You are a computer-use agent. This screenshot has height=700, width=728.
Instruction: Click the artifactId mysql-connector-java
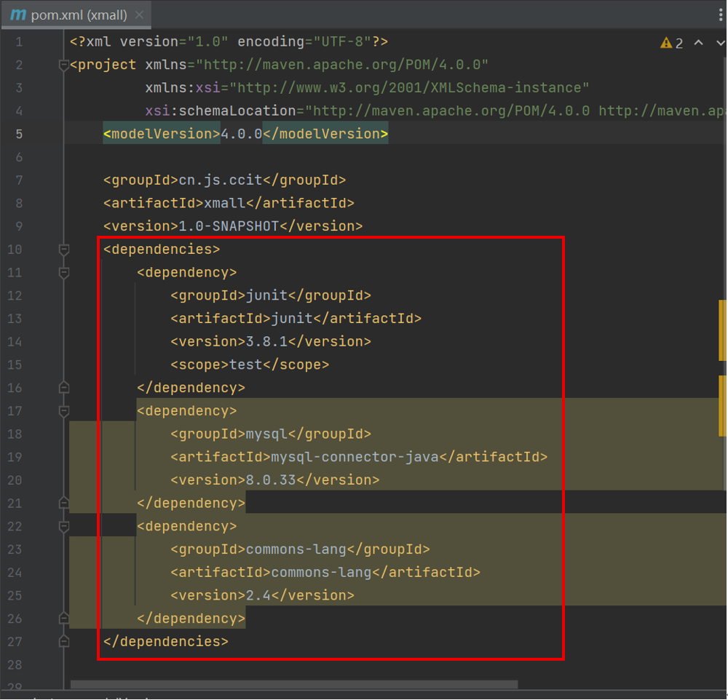[355, 457]
